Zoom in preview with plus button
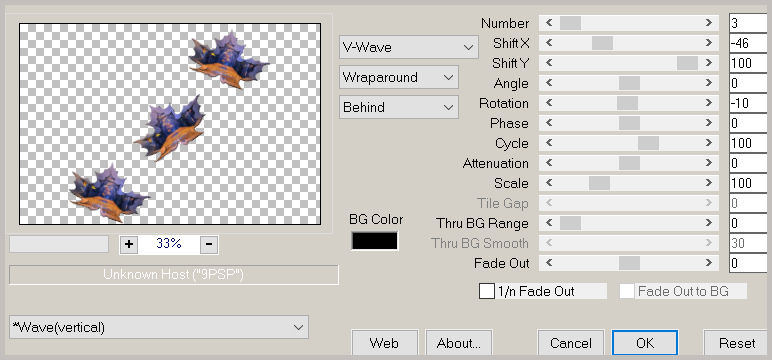Image resolution: width=772 pixels, height=360 pixels. pyautogui.click(x=129, y=244)
